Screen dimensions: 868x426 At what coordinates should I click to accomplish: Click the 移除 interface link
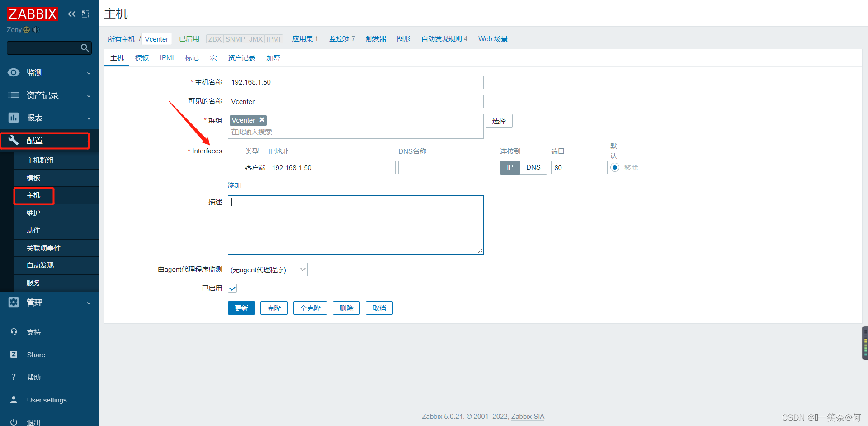(x=631, y=167)
